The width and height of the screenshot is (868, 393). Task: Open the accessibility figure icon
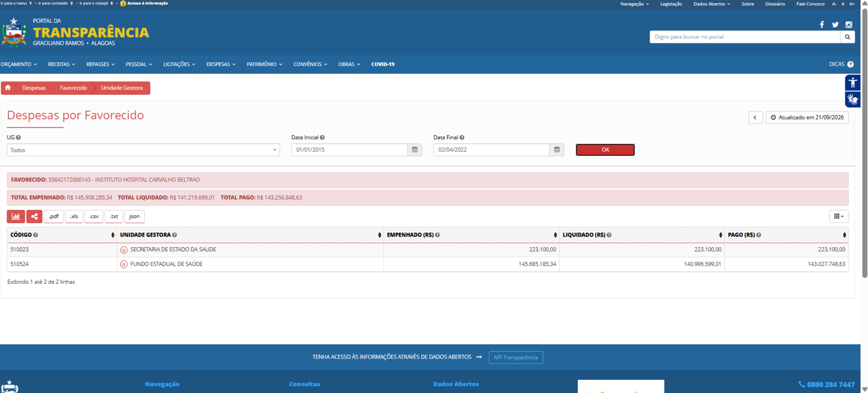852,83
